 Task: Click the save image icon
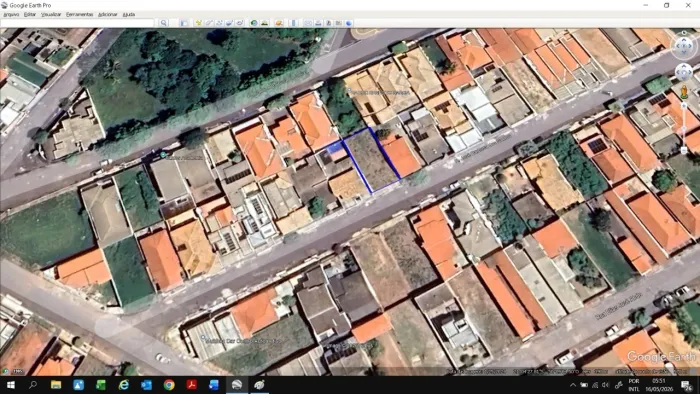click(329, 23)
